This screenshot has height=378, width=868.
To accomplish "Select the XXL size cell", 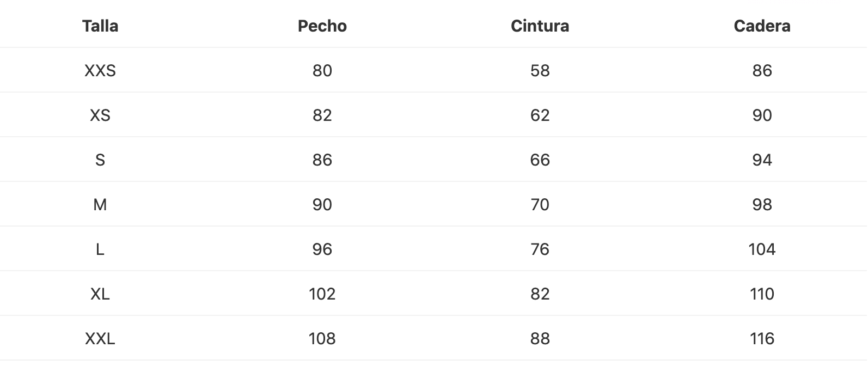I will coord(100,339).
